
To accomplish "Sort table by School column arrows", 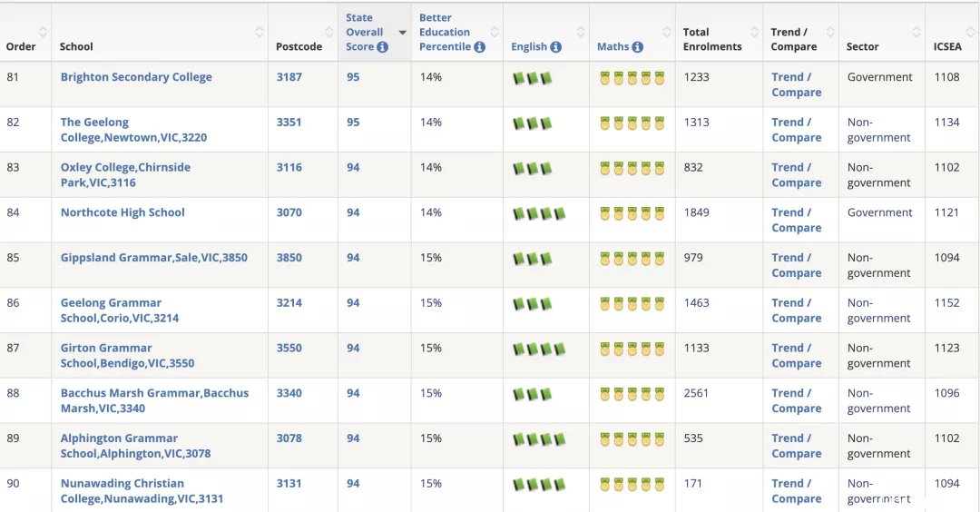I will (259, 32).
